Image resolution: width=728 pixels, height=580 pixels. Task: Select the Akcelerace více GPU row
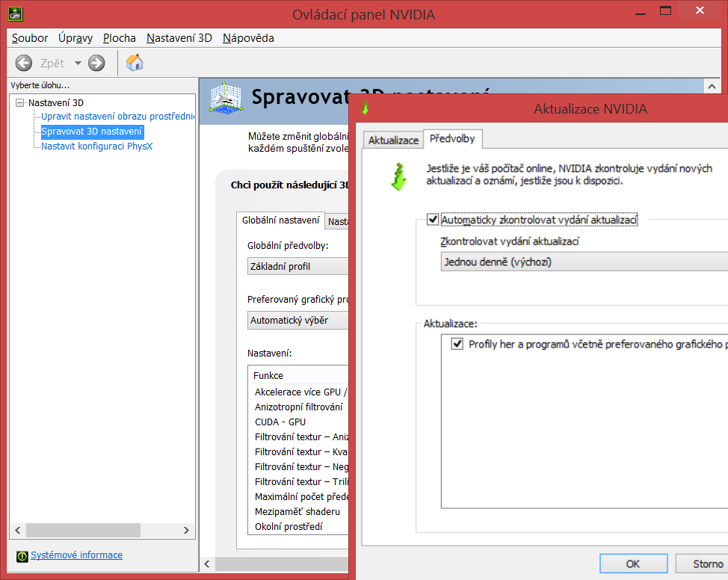click(298, 392)
